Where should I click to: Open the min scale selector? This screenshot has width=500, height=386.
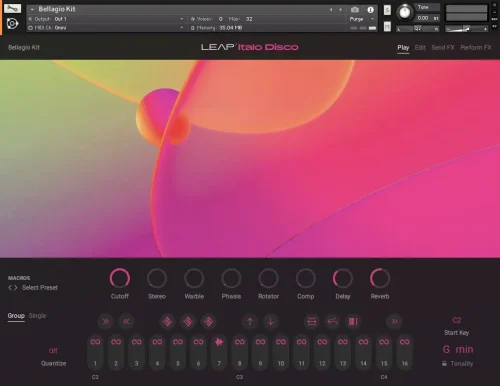pos(464,349)
